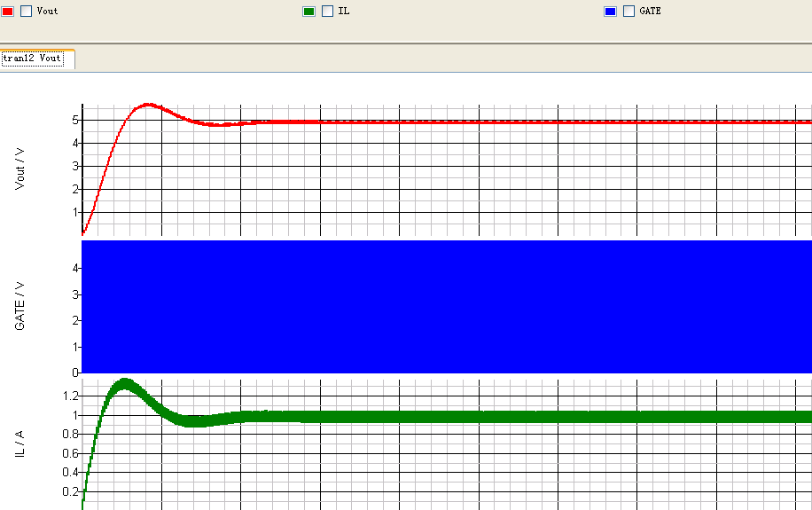Click the 0.2 tick label on IL axis

[71, 491]
